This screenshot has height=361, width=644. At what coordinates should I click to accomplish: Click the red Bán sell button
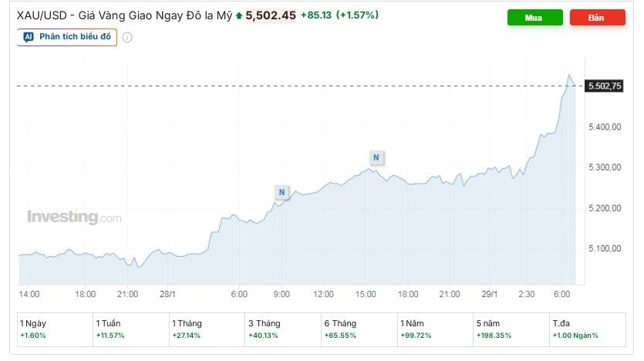[597, 17]
